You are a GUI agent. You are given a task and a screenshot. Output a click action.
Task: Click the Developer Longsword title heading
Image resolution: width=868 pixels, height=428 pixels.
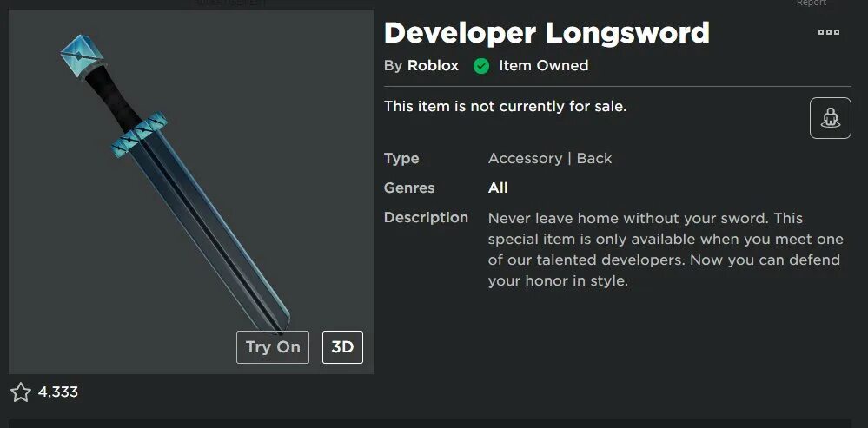[547, 33]
